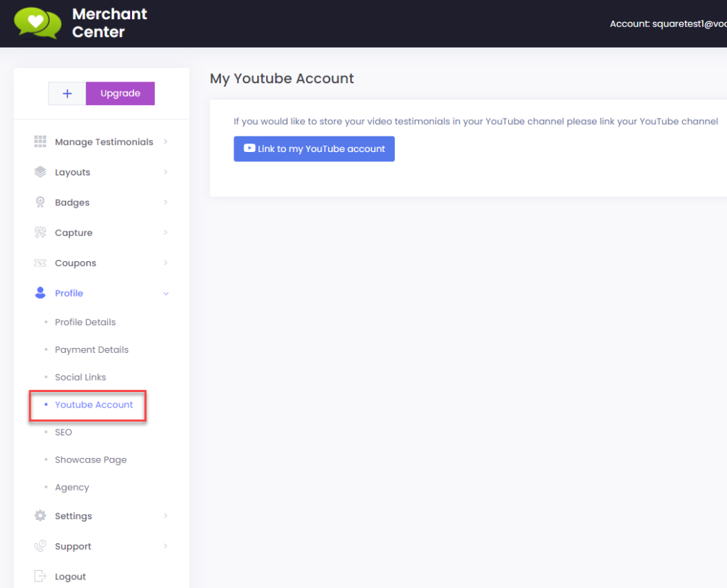The image size is (727, 588).
Task: Click the Coupons ticket icon
Action: [40, 263]
